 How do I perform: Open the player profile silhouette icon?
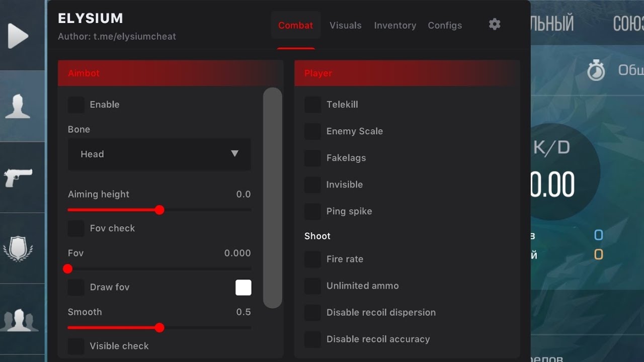pyautogui.click(x=18, y=106)
